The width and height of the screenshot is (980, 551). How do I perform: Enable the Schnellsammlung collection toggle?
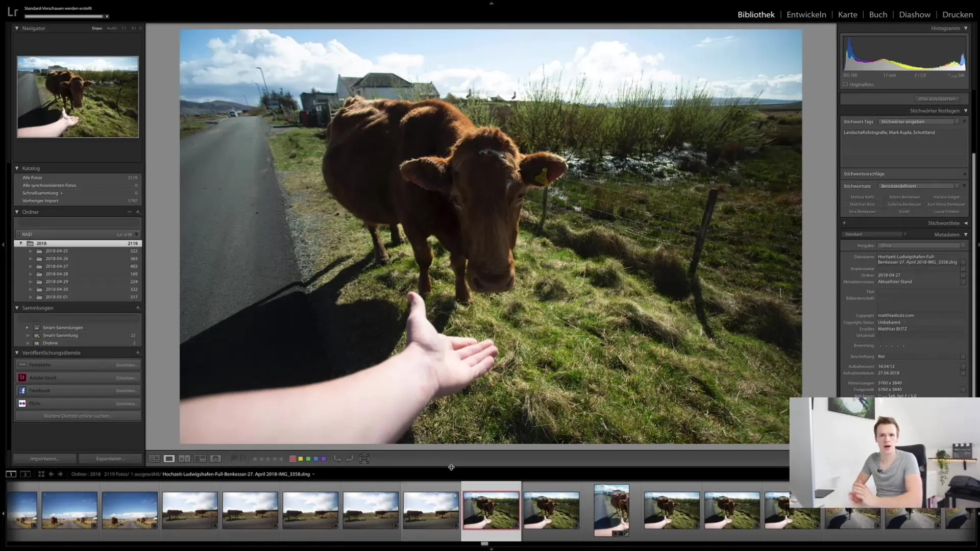[61, 193]
